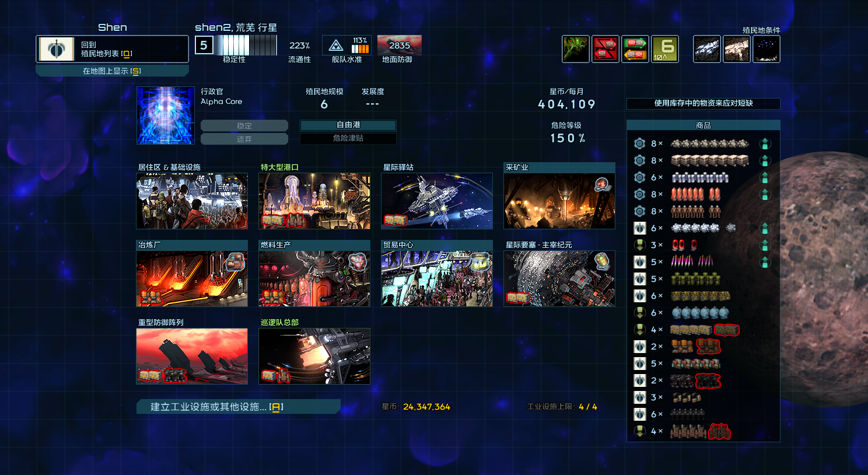Toggle the 自由港 free port option

click(x=348, y=125)
